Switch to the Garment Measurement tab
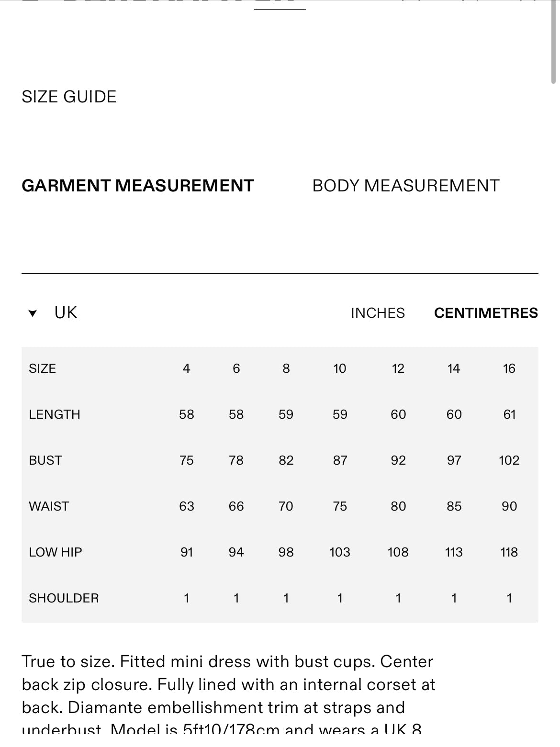 pyautogui.click(x=138, y=186)
